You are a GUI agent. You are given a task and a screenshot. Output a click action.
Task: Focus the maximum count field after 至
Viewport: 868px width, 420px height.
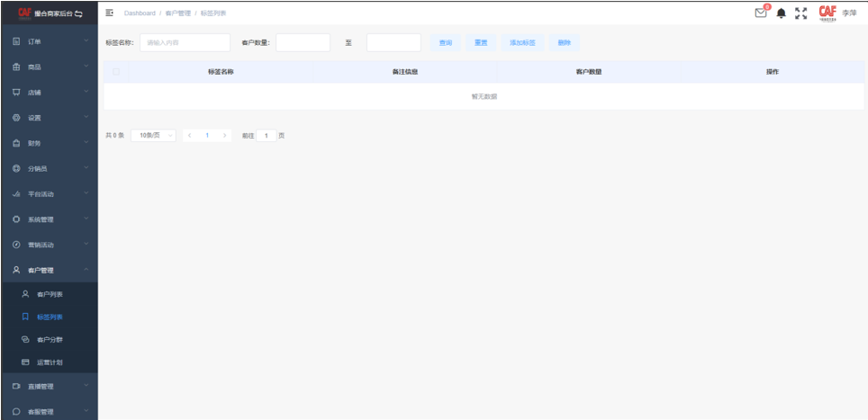coord(393,42)
